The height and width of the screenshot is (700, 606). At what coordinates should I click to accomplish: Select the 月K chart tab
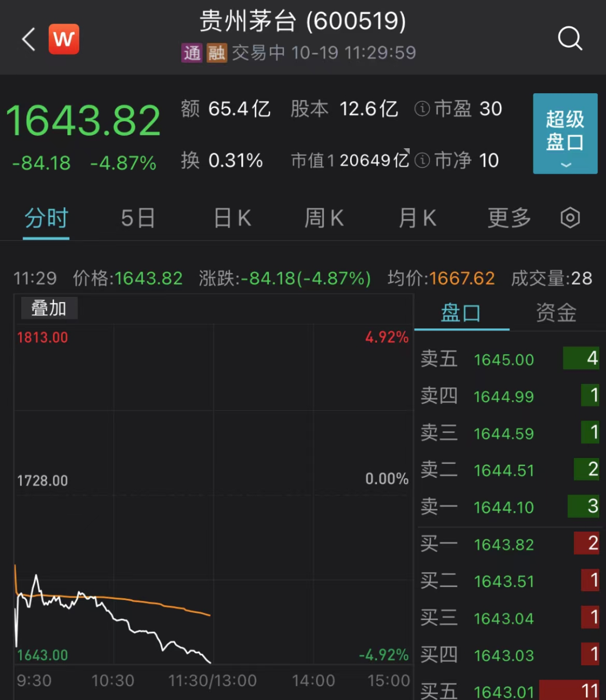(417, 218)
